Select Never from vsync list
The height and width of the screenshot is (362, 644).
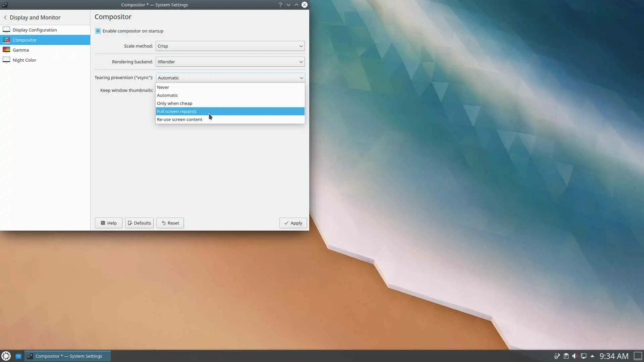click(x=163, y=87)
